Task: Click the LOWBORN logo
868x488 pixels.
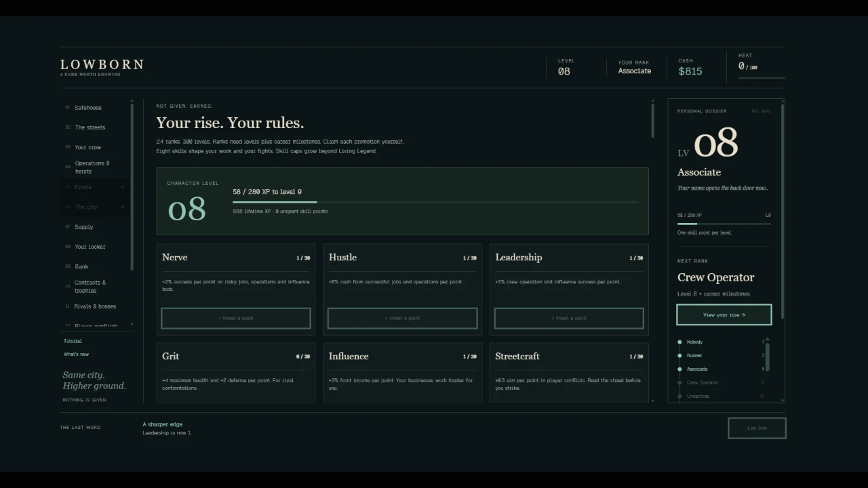Action: (x=102, y=65)
